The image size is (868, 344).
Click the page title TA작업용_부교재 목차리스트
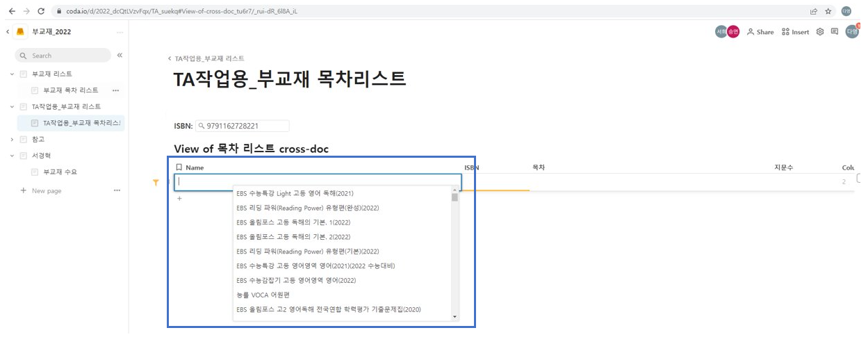290,79
